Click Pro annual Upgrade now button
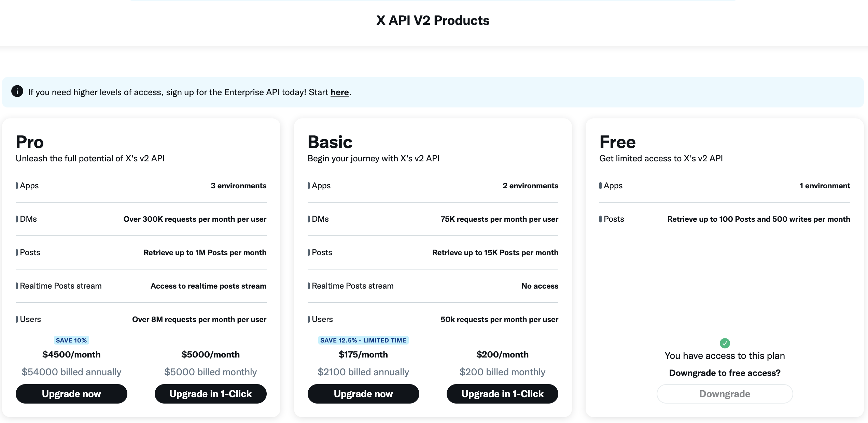 [71, 394]
